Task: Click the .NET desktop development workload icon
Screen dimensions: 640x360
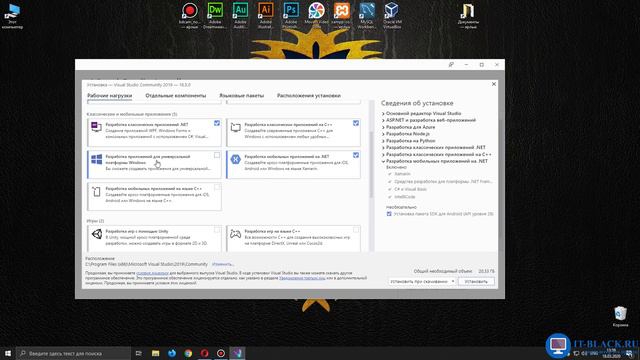Action: (x=96, y=127)
